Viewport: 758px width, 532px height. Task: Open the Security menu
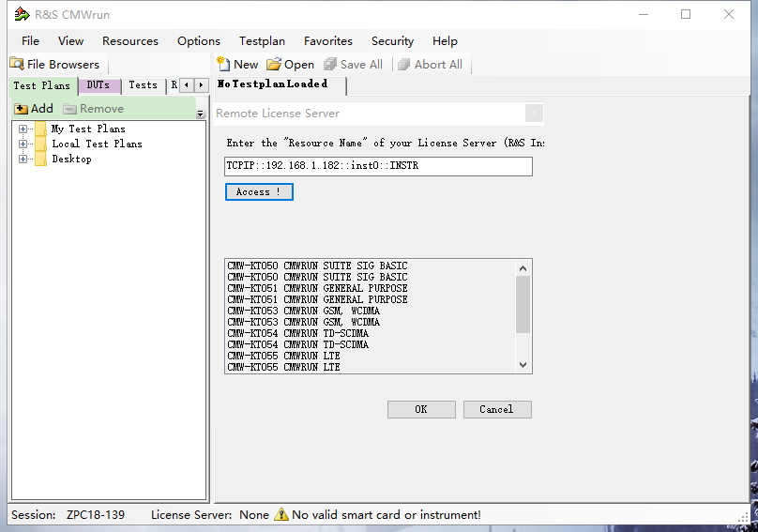point(392,41)
